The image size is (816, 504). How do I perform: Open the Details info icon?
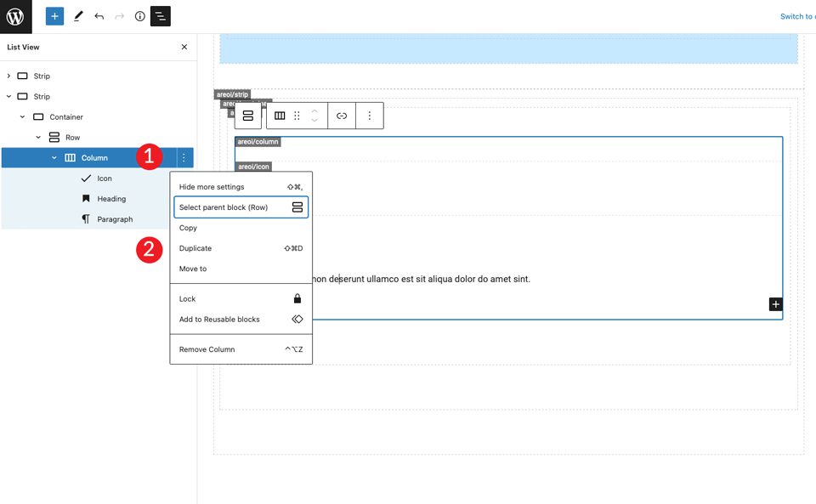tap(140, 16)
